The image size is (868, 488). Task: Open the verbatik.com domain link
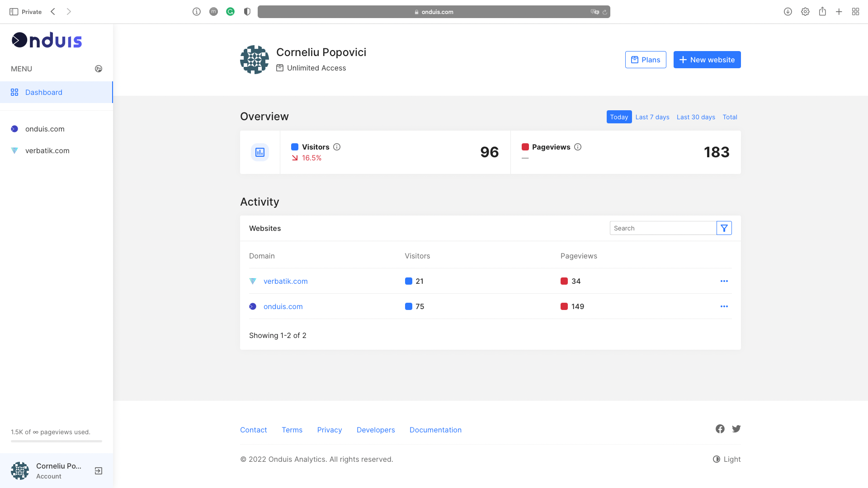285,281
